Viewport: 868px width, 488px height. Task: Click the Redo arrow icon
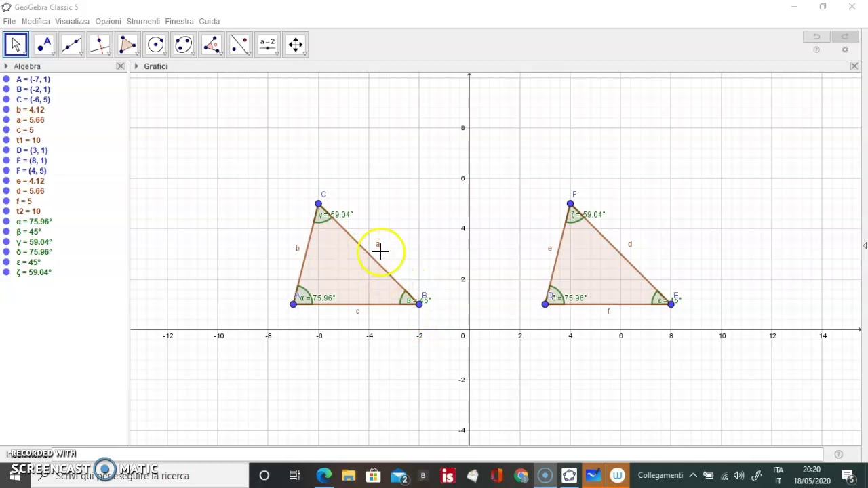(844, 37)
